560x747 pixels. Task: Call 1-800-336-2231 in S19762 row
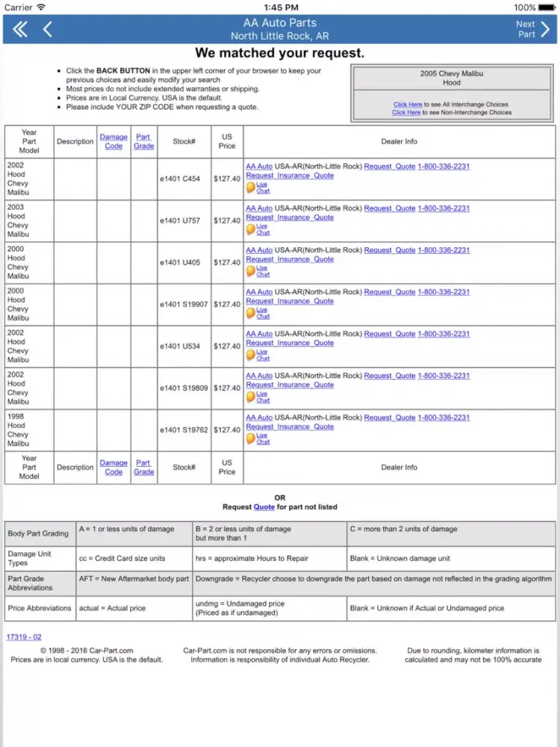pyautogui.click(x=444, y=418)
